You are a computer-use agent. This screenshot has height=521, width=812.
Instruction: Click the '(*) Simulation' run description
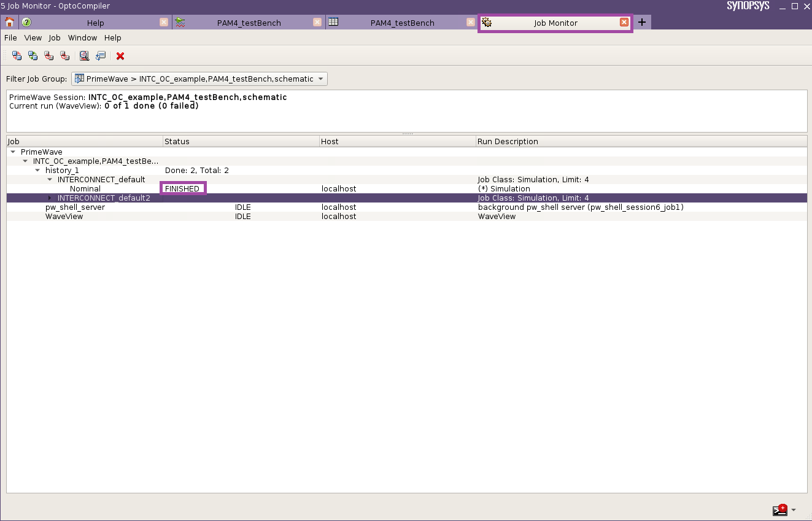coord(504,188)
